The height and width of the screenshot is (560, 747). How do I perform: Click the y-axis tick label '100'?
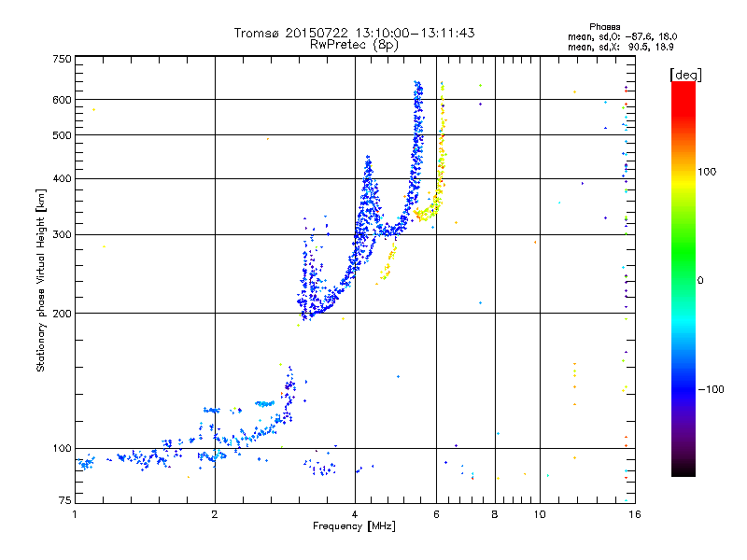[x=62, y=448]
